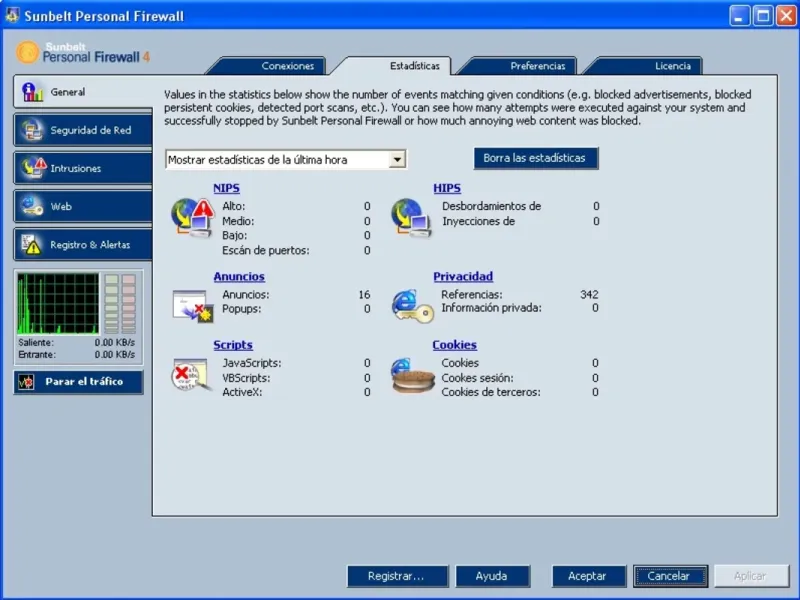
Task: Maximize the Sunbelt Personal Firewall window
Action: (x=763, y=16)
